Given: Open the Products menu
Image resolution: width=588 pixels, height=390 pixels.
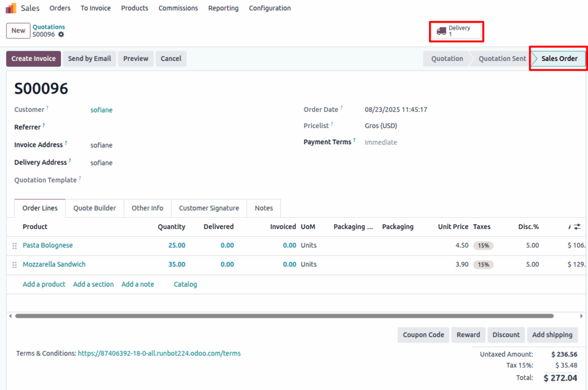Looking at the screenshot, I should [x=134, y=8].
